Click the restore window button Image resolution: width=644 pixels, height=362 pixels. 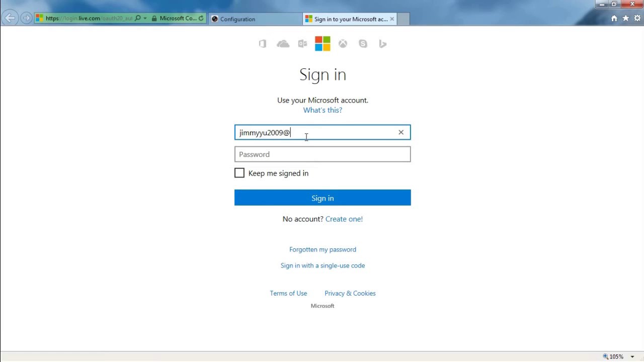tap(614, 5)
